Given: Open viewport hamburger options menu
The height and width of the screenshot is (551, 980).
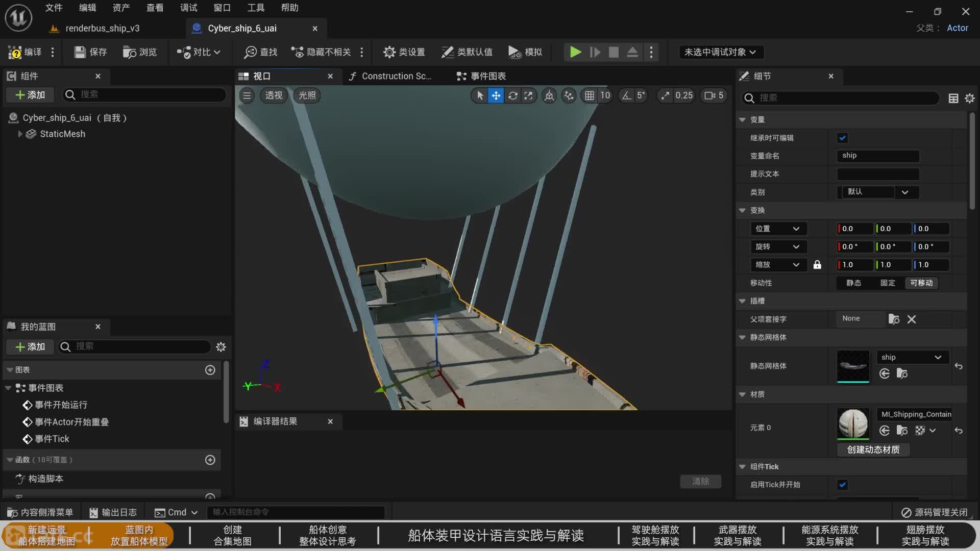Looking at the screenshot, I should pyautogui.click(x=247, y=95).
